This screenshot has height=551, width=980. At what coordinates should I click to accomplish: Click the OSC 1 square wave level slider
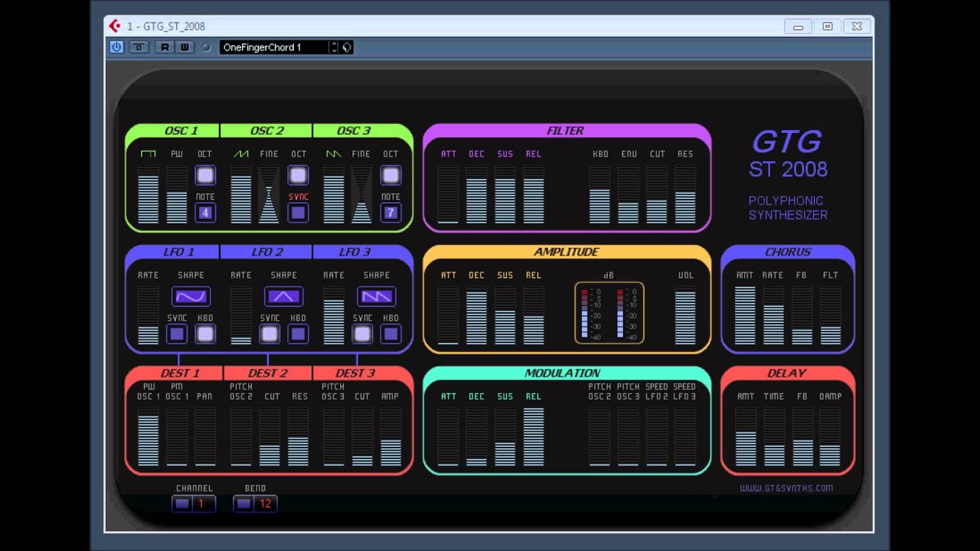click(148, 194)
